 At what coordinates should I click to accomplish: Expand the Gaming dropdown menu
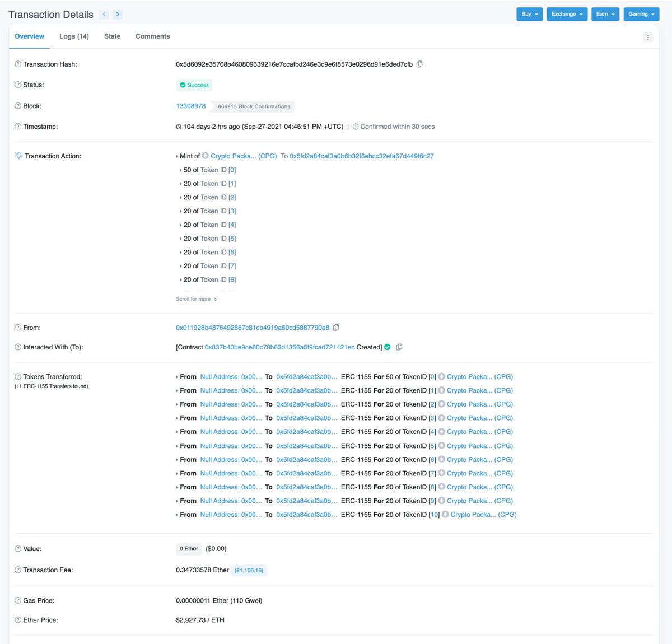pos(641,14)
